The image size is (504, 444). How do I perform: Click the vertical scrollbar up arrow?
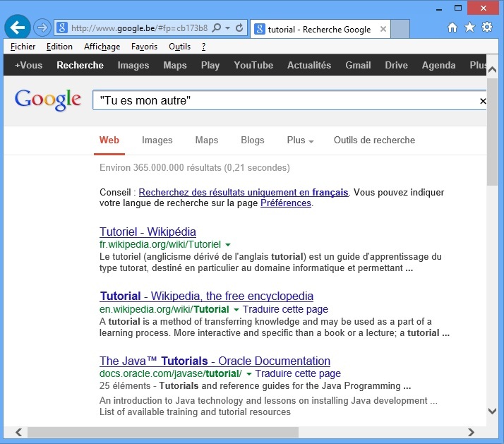point(492,69)
